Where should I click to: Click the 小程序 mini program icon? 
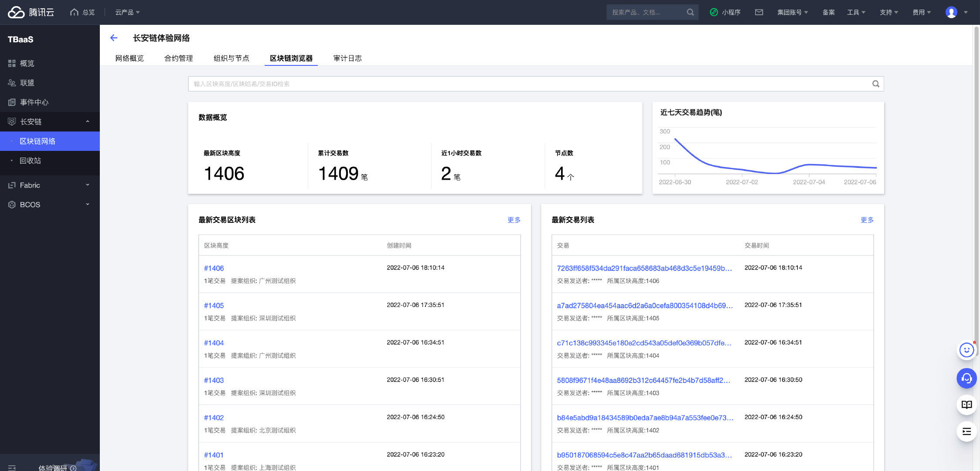click(x=714, y=12)
